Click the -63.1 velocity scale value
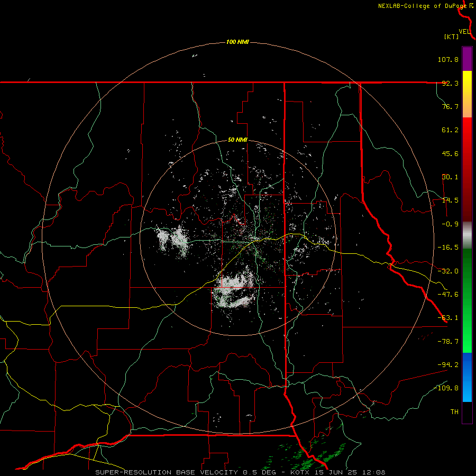Viewport: 476px width, 476px height. click(x=448, y=318)
